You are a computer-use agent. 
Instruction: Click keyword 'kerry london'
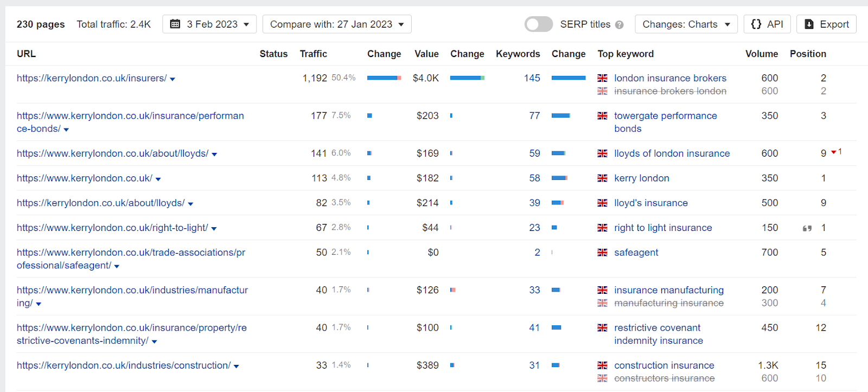641,178
